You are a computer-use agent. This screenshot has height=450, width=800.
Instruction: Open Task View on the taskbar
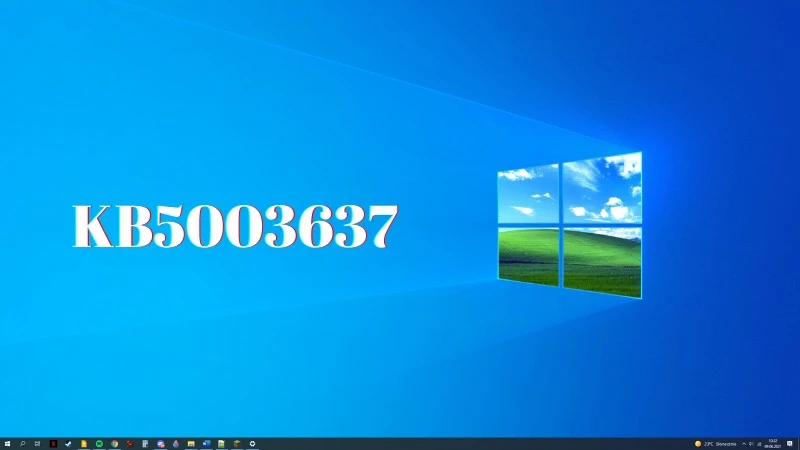click(x=37, y=444)
